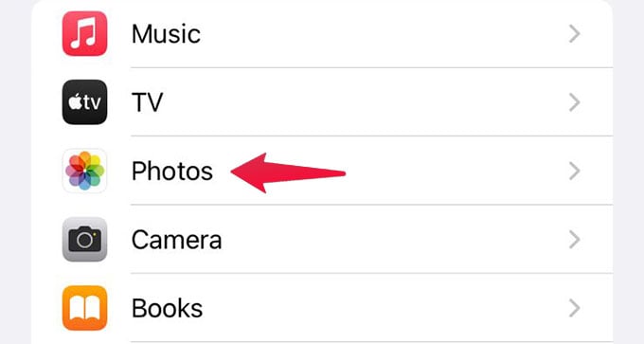Tap blank middle area of Books row

386,308
